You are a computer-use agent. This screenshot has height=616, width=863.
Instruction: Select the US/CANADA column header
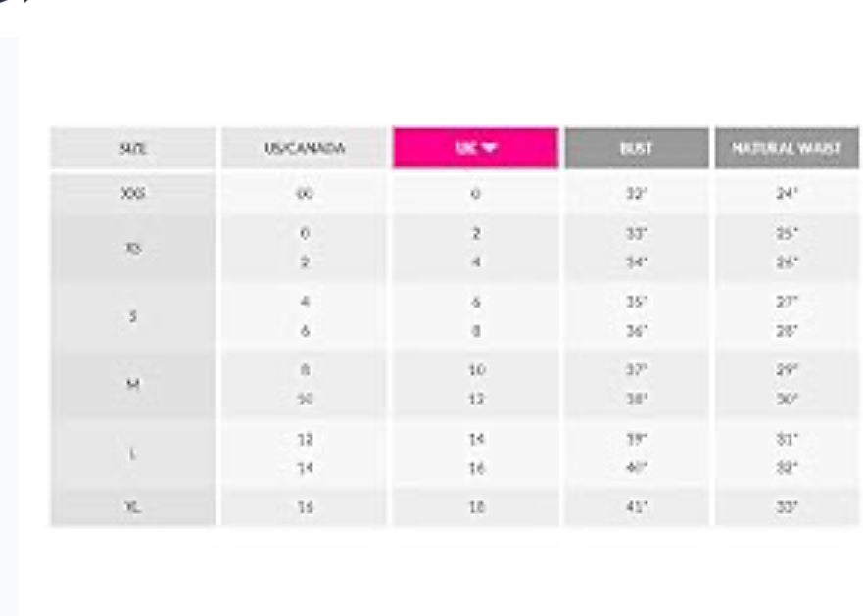tap(305, 148)
